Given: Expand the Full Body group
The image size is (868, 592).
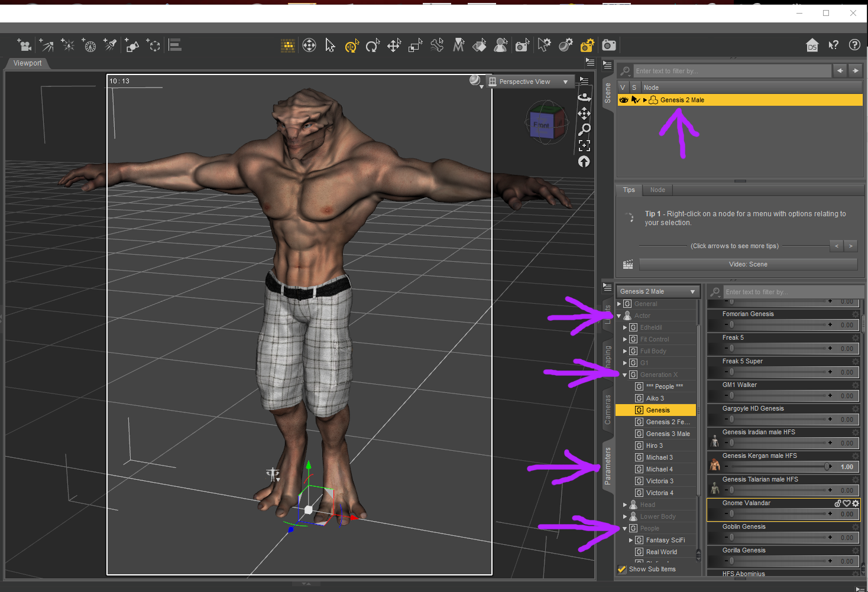Looking at the screenshot, I should click(x=625, y=351).
